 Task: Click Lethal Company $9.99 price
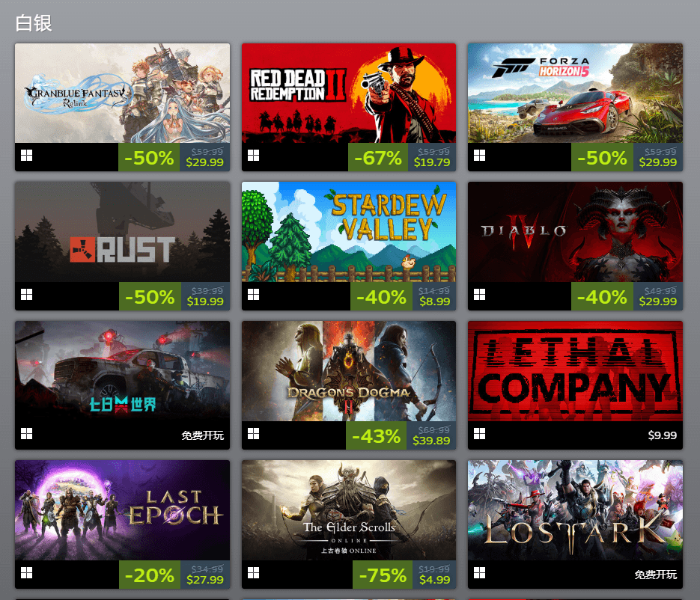pyautogui.click(x=663, y=435)
